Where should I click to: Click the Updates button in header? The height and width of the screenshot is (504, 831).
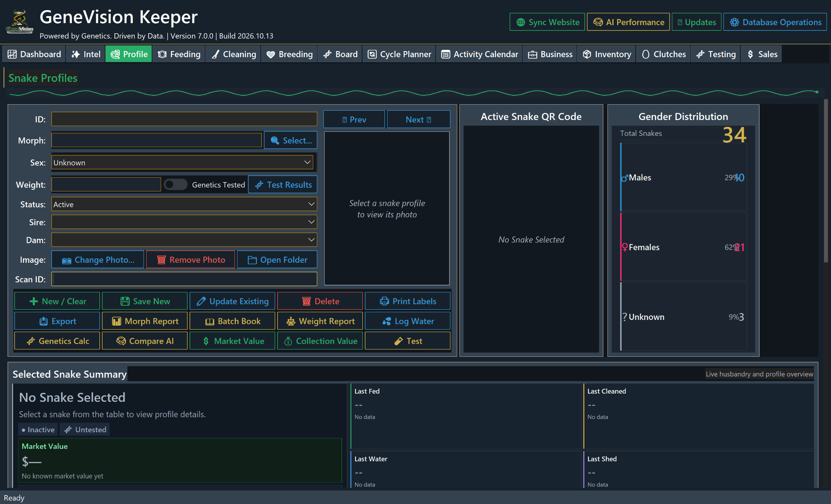(697, 22)
